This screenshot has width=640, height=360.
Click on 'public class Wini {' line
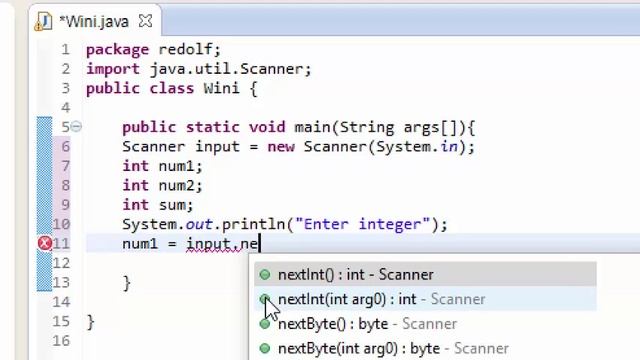171,89
